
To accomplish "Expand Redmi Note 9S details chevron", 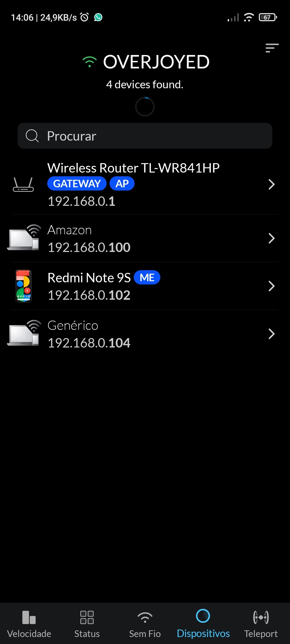I will [271, 286].
